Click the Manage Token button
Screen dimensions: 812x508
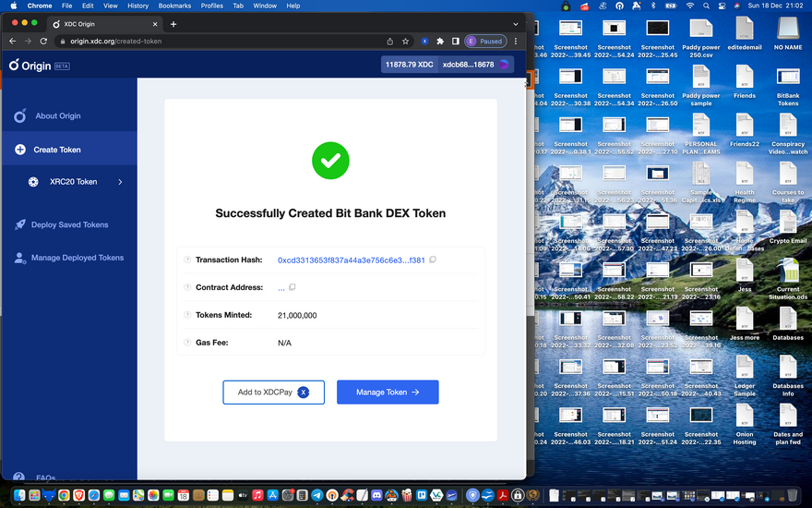tap(388, 393)
